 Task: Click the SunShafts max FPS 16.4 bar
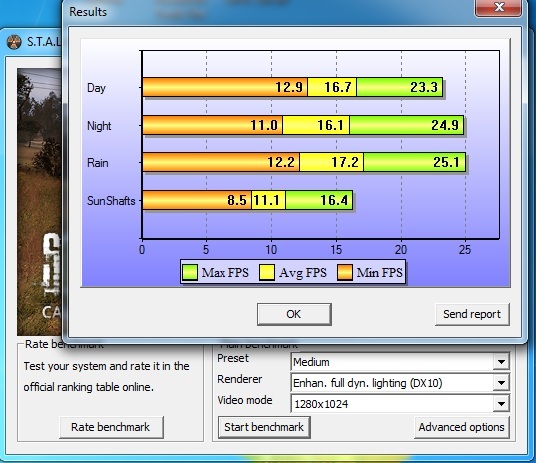click(319, 200)
